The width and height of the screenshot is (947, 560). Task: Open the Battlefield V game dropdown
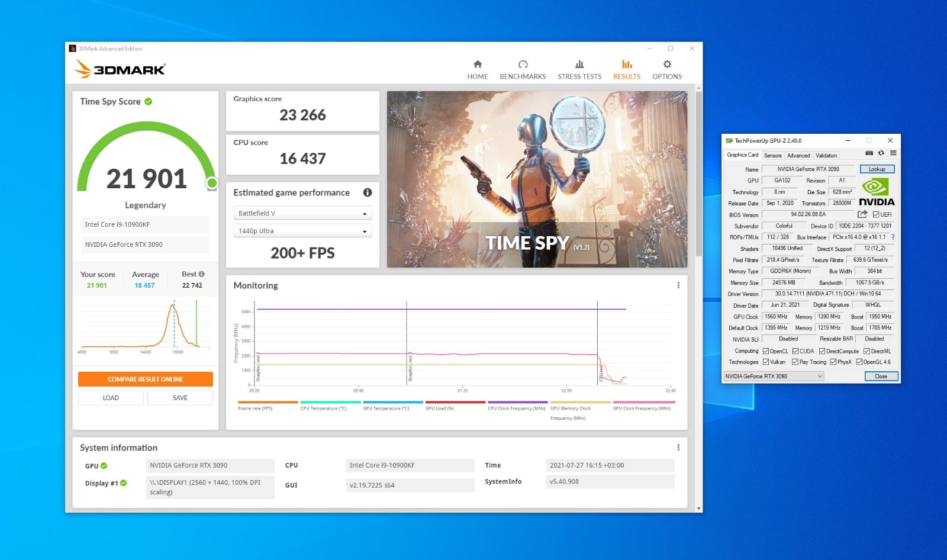coord(302,213)
